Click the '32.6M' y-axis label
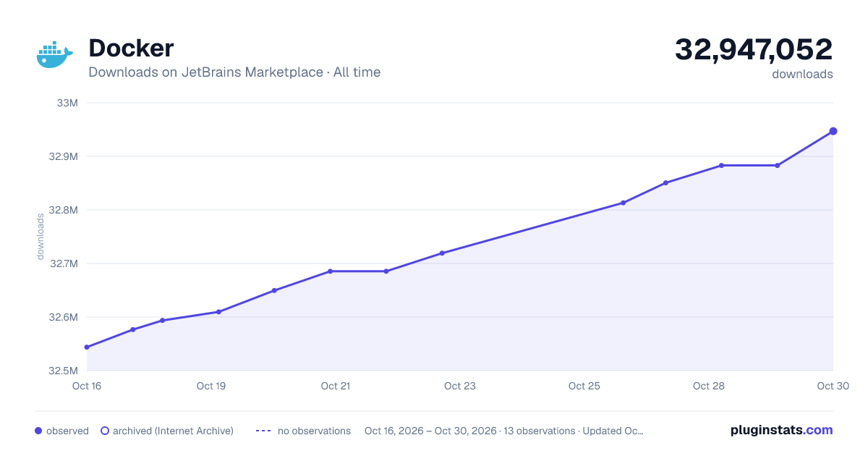Image resolution: width=868 pixels, height=456 pixels. click(x=64, y=317)
